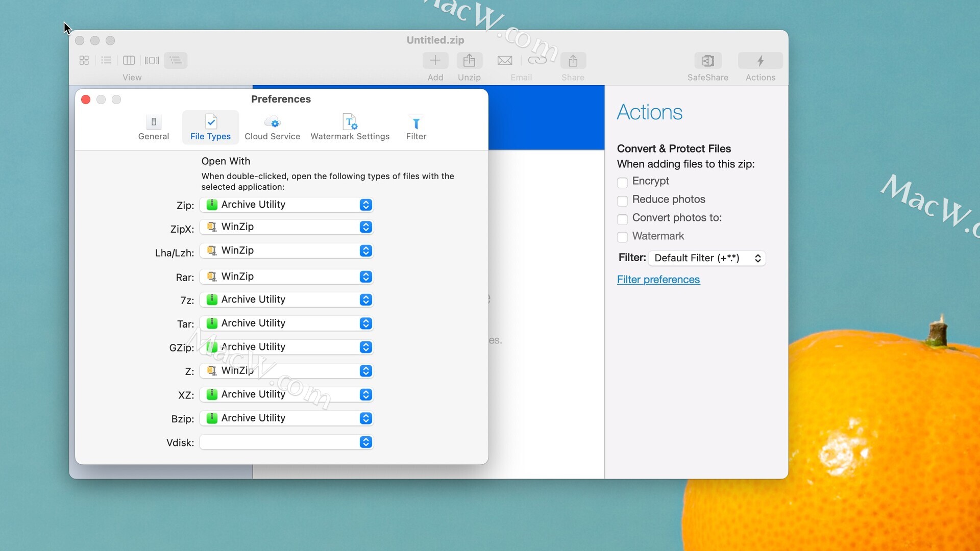Open the Watermark Settings tab
980x551 pixels.
click(x=350, y=128)
